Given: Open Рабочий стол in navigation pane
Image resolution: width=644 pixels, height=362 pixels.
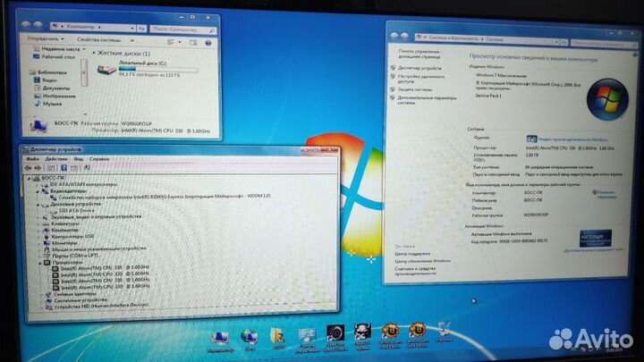Looking at the screenshot, I should (x=55, y=57).
